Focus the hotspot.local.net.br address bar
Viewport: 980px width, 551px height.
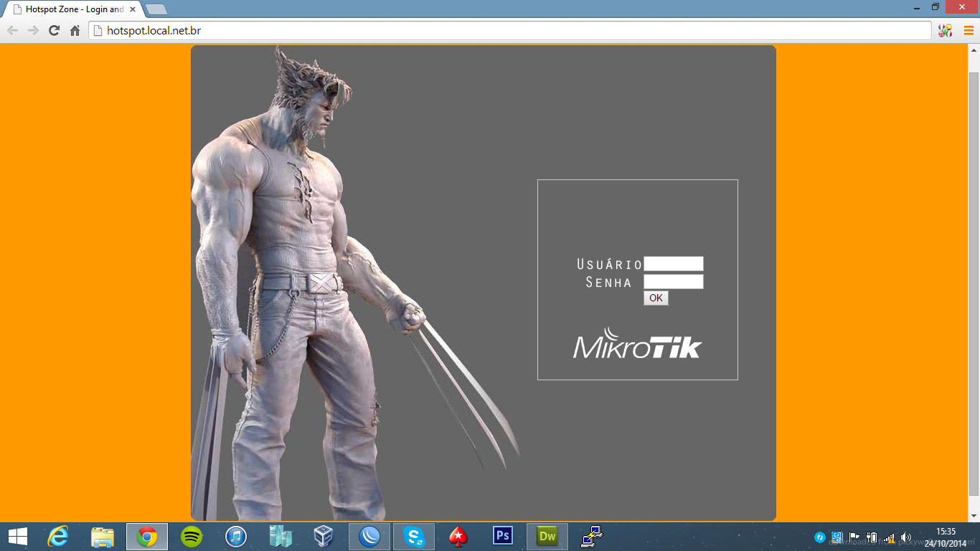510,30
